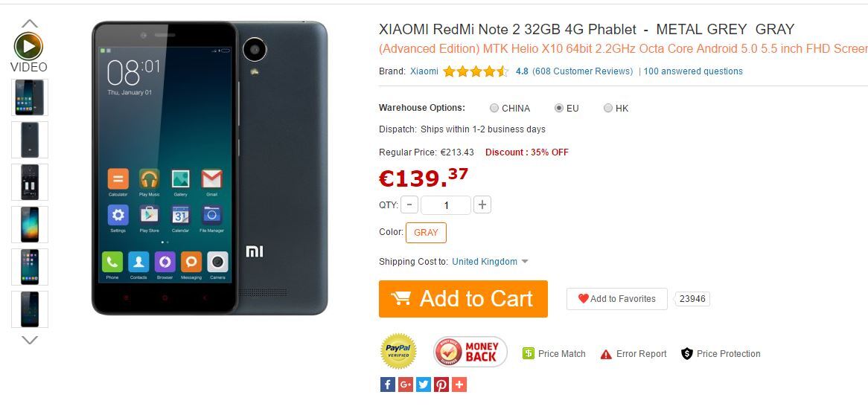
Task: Click the PayPal Verified badge
Action: (x=398, y=351)
